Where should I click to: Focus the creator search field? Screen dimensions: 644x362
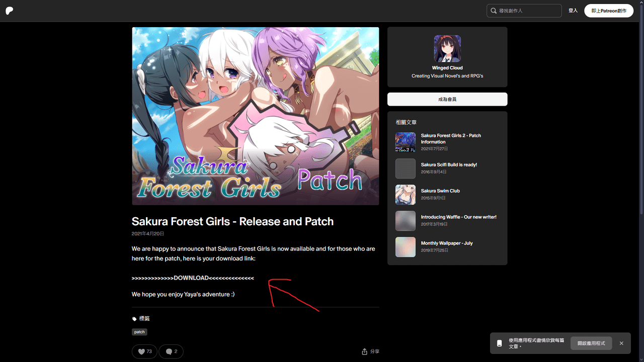524,11
